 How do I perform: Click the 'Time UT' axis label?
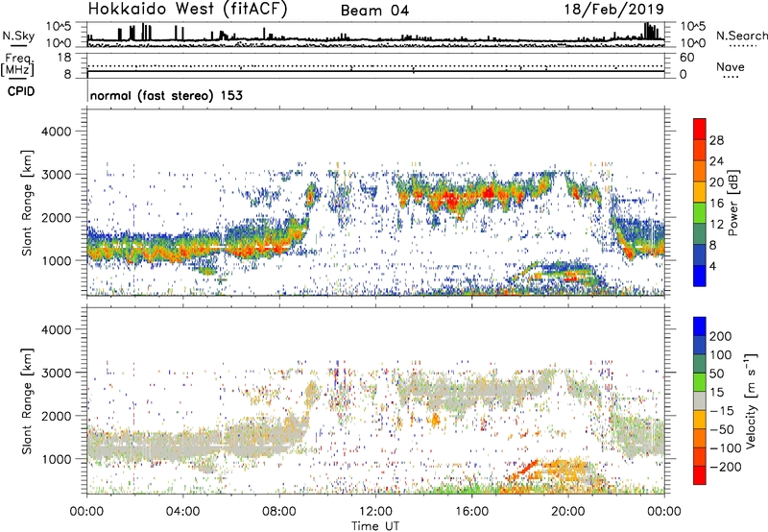click(375, 525)
